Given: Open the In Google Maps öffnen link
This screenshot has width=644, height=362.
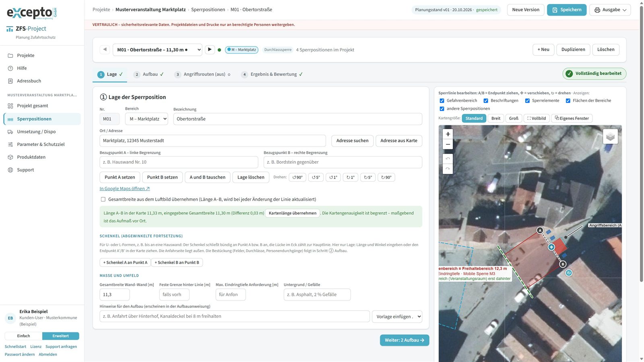Looking at the screenshot, I should pos(125,189).
